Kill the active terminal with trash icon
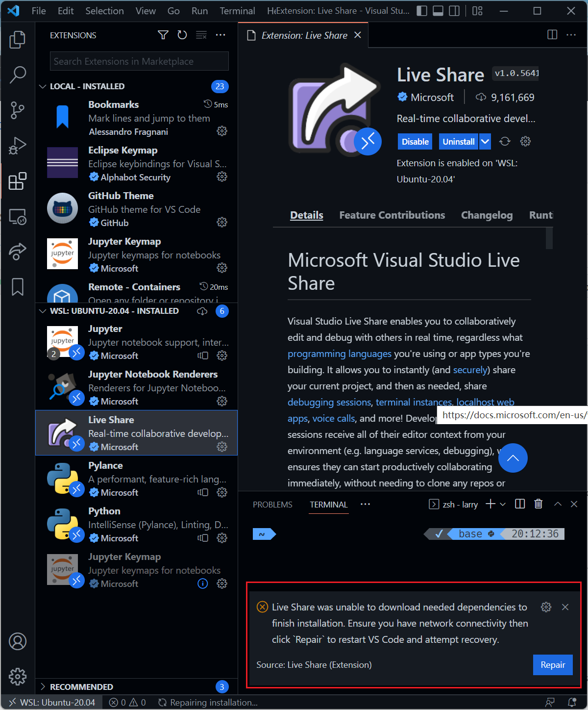 (x=538, y=504)
